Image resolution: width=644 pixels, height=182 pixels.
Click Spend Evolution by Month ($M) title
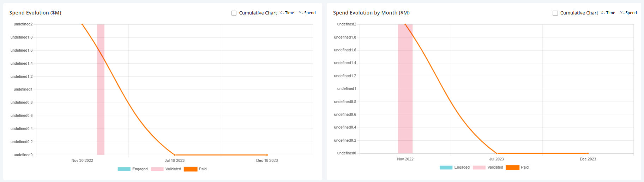coord(371,13)
